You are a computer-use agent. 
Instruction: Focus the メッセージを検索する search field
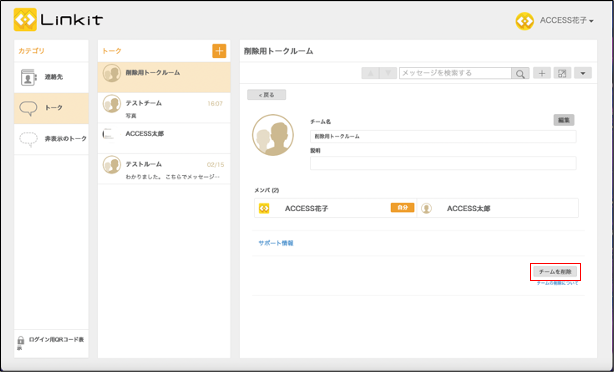[455, 73]
